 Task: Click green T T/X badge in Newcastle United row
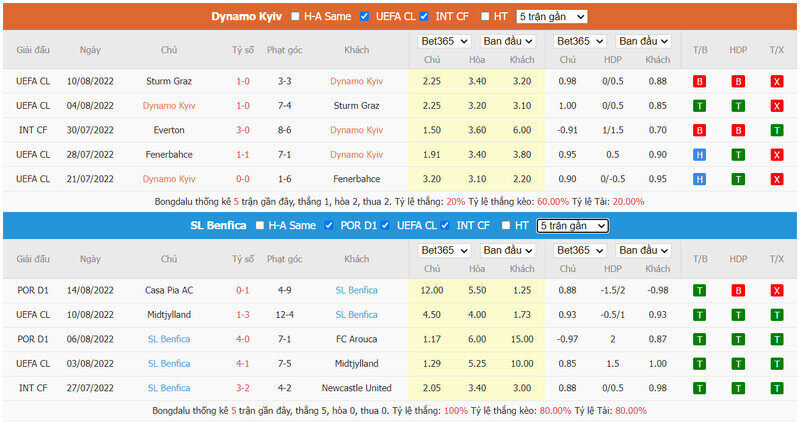click(777, 389)
